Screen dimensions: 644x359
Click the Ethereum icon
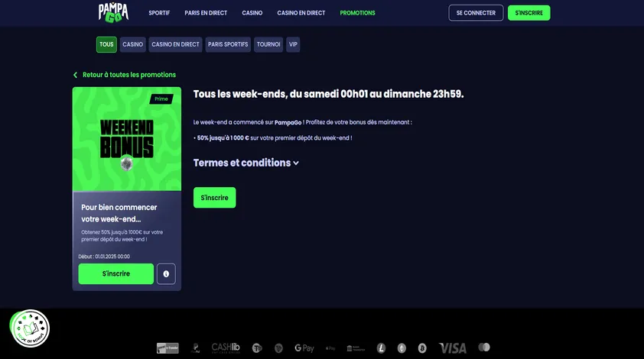coord(402,348)
